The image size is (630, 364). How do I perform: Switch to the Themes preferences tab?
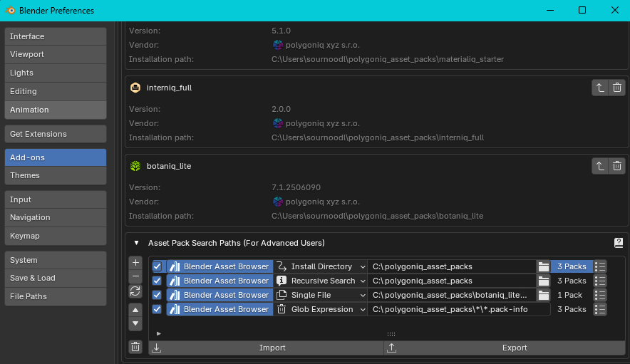tap(56, 175)
